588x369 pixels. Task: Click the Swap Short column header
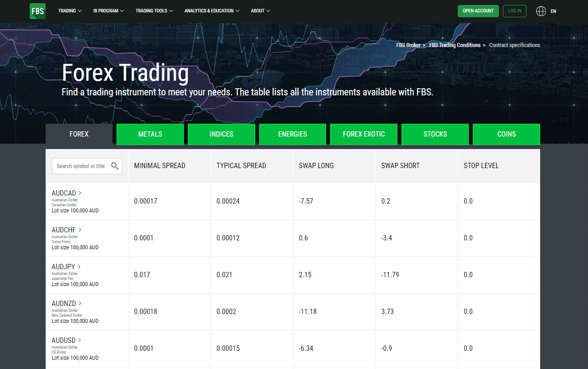[x=401, y=165]
